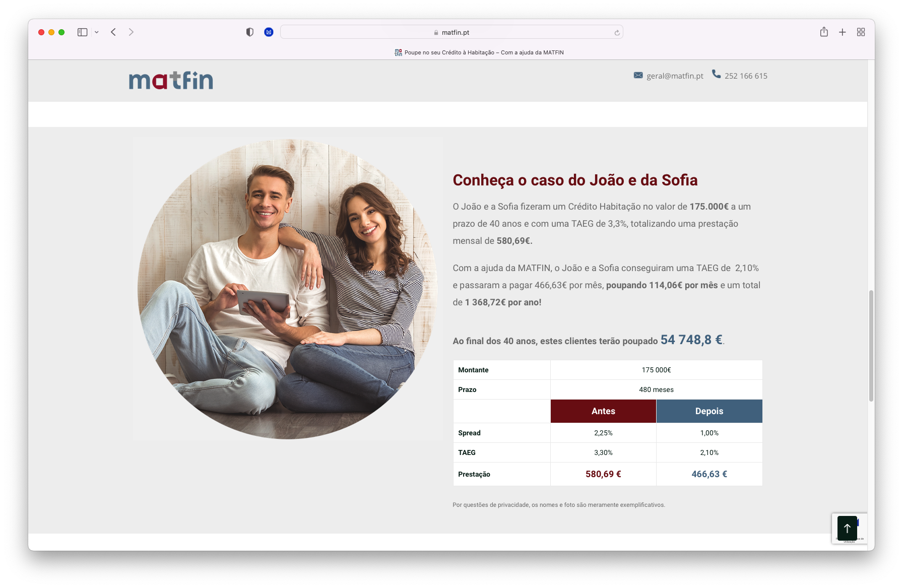Click the page vertical scrollbar thumb
This screenshot has height=588, width=903.
[871, 346]
